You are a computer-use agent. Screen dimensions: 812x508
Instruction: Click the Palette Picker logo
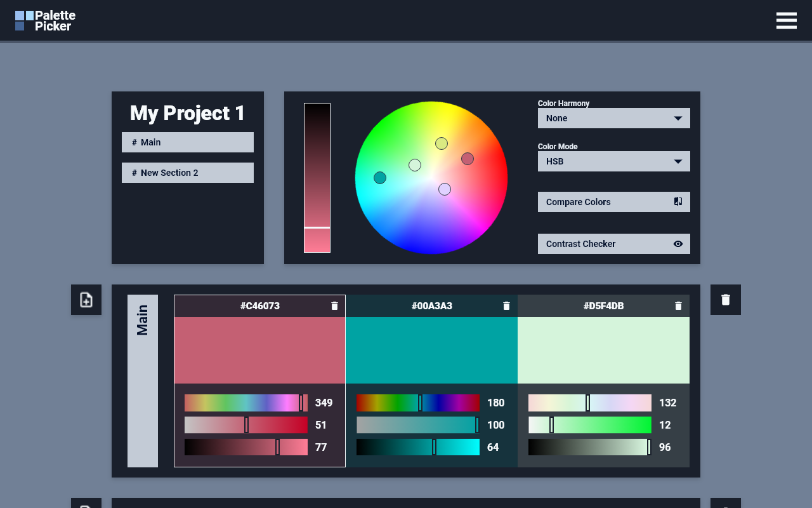pos(44,20)
